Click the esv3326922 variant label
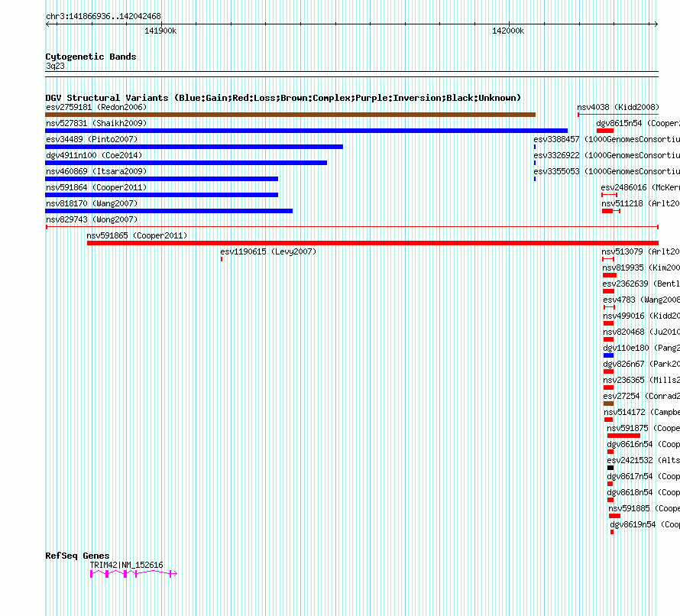The image size is (680, 616). [607, 155]
